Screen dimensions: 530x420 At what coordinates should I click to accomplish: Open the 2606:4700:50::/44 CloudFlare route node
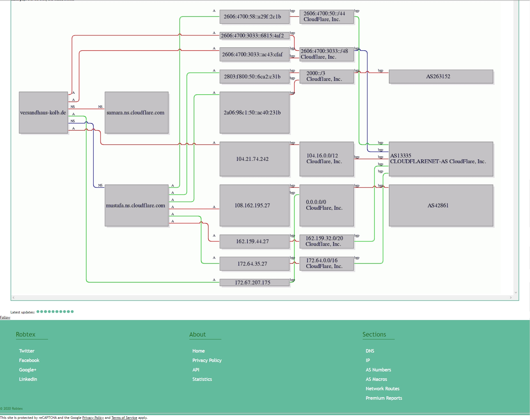coord(327,17)
